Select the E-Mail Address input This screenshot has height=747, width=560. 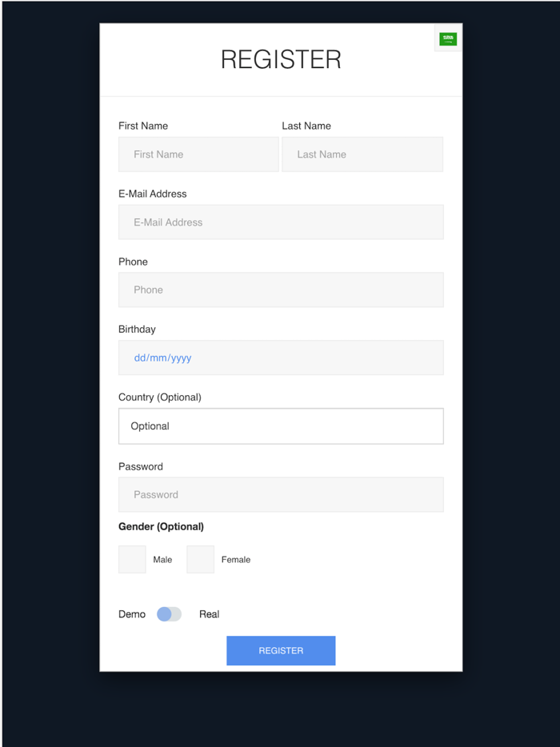281,222
